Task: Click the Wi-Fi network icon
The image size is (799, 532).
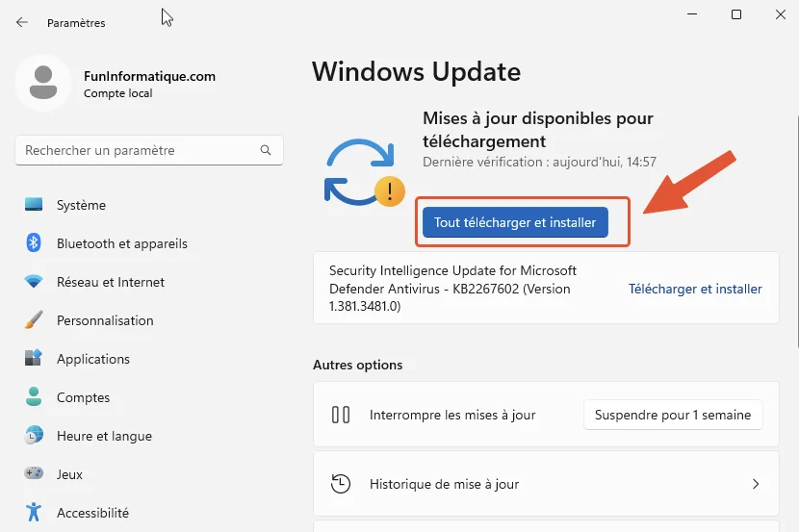Action: 34,282
